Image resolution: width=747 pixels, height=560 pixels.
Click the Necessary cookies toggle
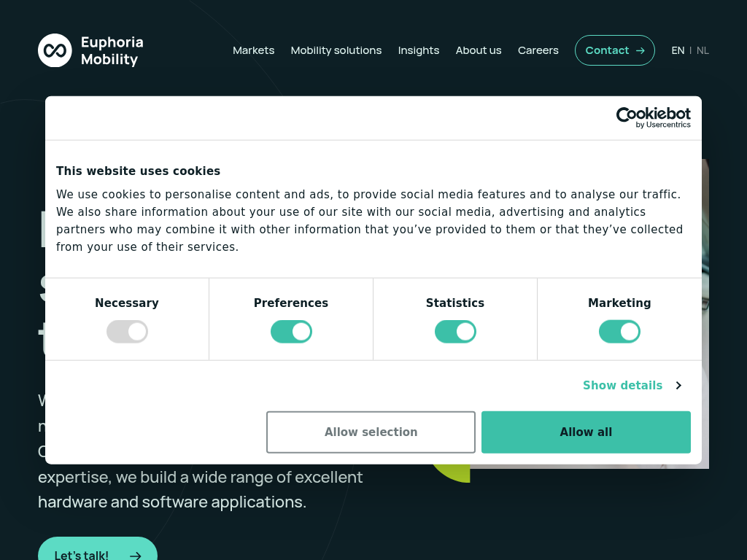(x=127, y=332)
